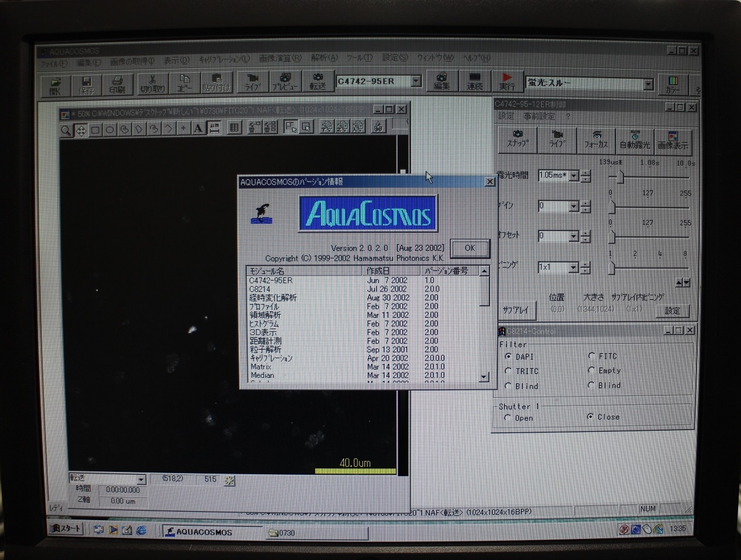741x560 pixels.
Task: Click the Internet Explorer quick launch icon
Action: click(142, 530)
